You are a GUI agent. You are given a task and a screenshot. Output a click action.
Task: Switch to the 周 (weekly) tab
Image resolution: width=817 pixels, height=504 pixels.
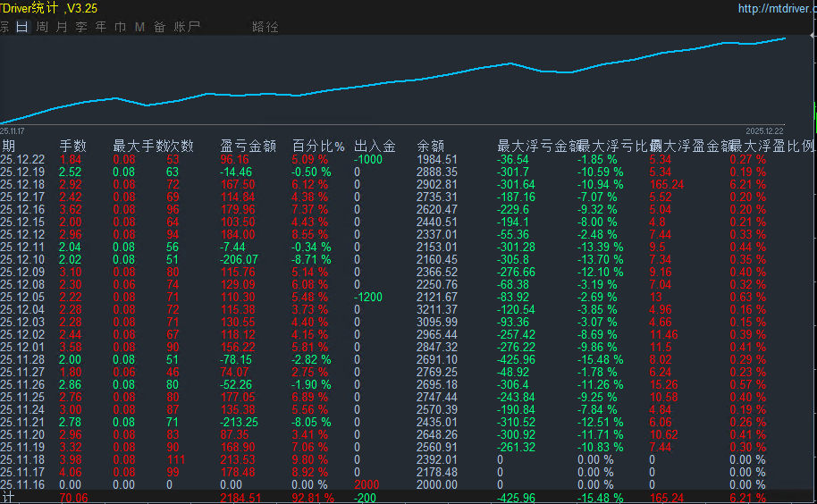(x=42, y=27)
